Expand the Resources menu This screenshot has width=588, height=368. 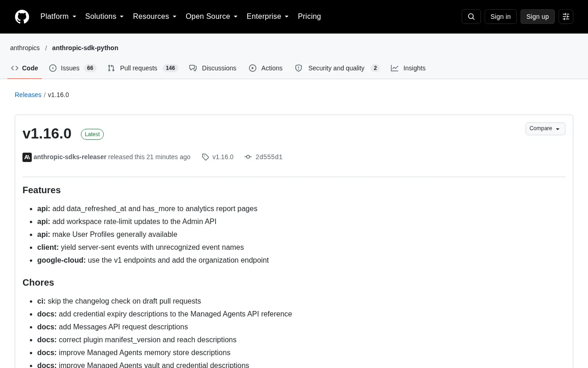tap(155, 17)
